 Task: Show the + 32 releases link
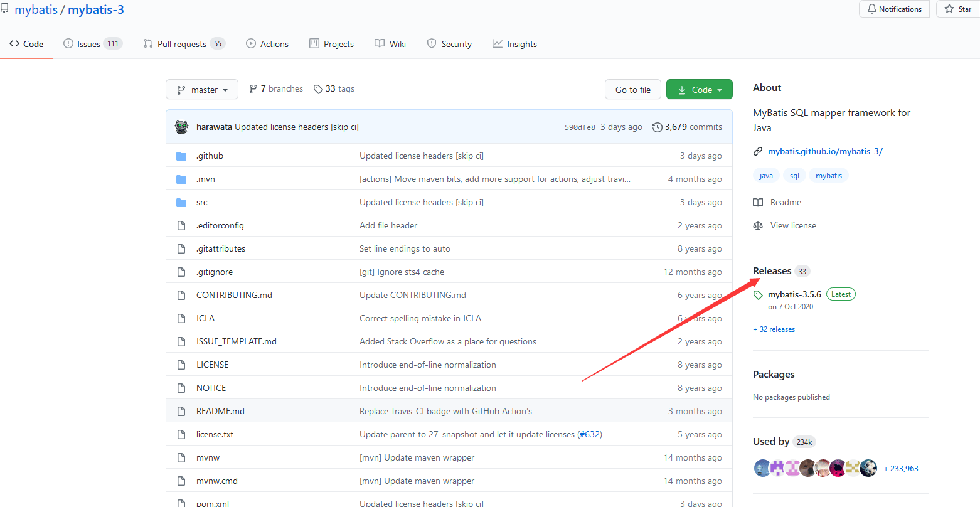[774, 329]
